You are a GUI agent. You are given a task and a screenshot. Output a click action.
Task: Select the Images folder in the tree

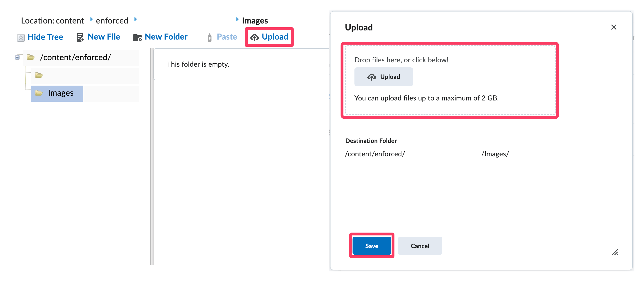61,93
